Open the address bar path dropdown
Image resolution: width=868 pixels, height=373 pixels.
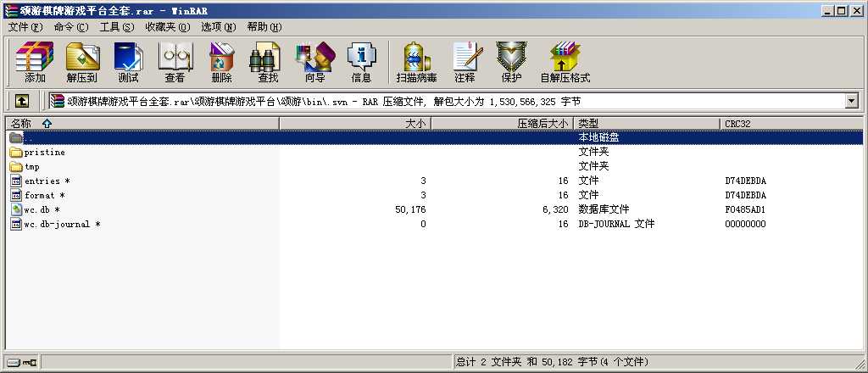(851, 101)
